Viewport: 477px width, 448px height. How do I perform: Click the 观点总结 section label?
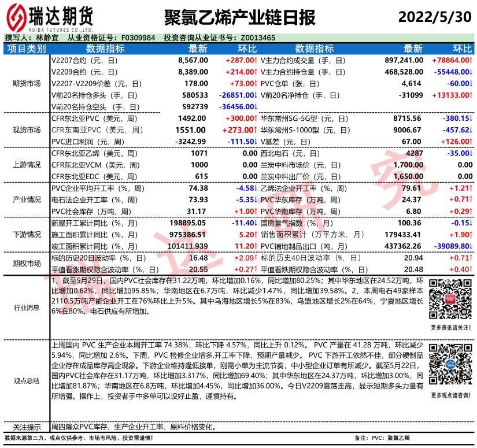pos(27,380)
